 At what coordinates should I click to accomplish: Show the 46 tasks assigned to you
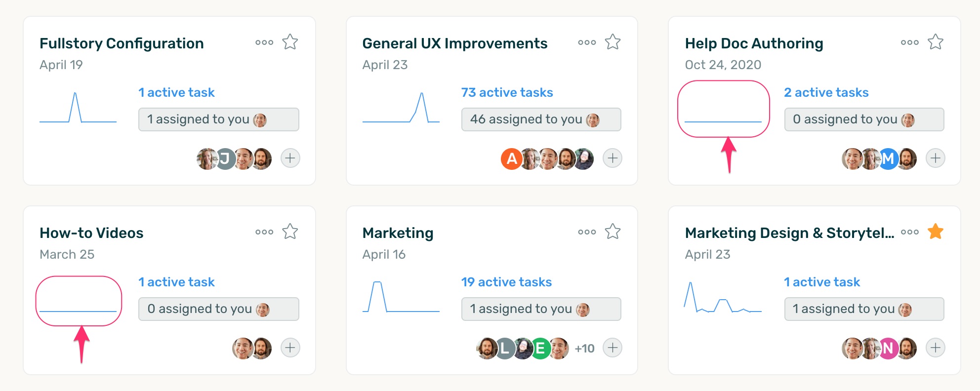point(541,119)
